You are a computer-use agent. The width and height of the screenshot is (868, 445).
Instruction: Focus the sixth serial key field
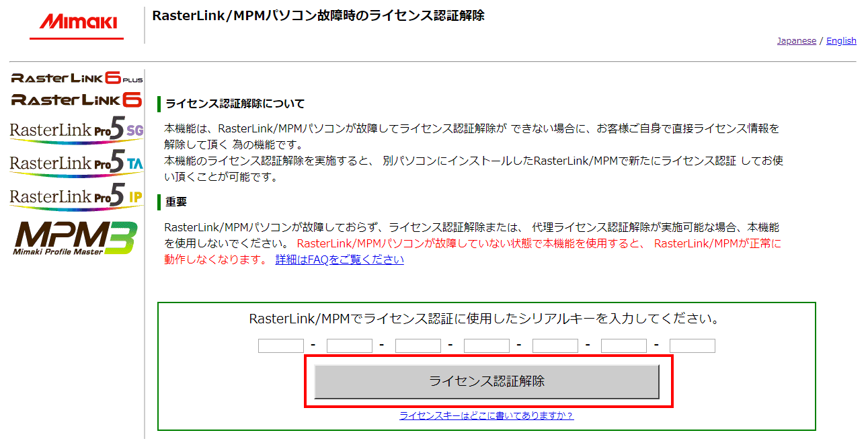point(624,346)
